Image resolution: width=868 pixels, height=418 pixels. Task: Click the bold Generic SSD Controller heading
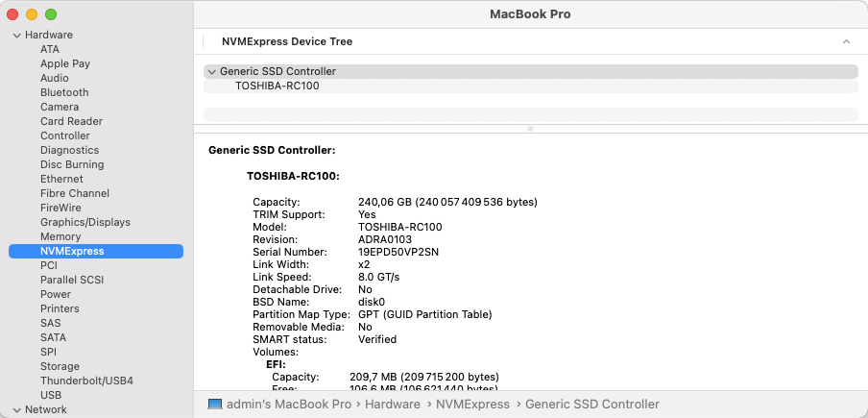(272, 150)
